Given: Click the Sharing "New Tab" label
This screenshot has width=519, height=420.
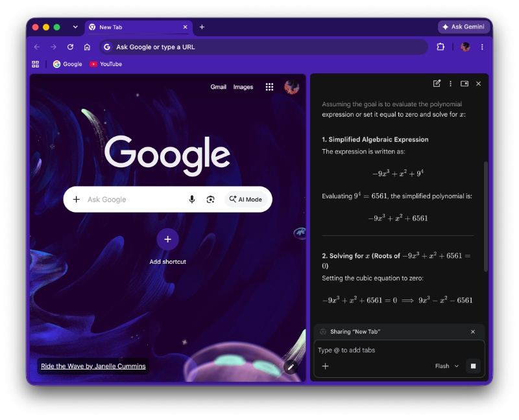Looking at the screenshot, I should [x=355, y=332].
